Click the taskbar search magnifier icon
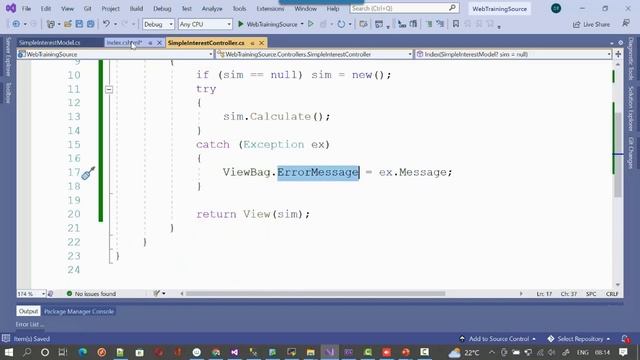Viewport: 640px width, 360px height. click(27, 352)
